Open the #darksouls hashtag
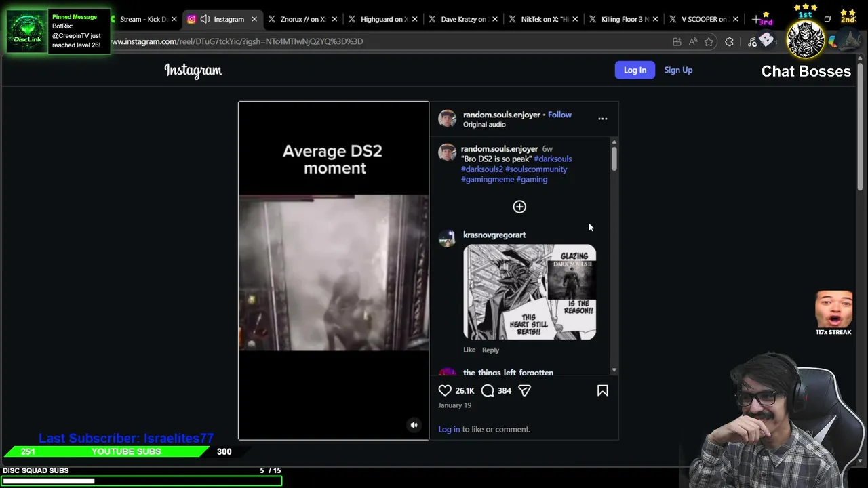Image resolution: width=868 pixels, height=488 pixels. pyautogui.click(x=553, y=159)
